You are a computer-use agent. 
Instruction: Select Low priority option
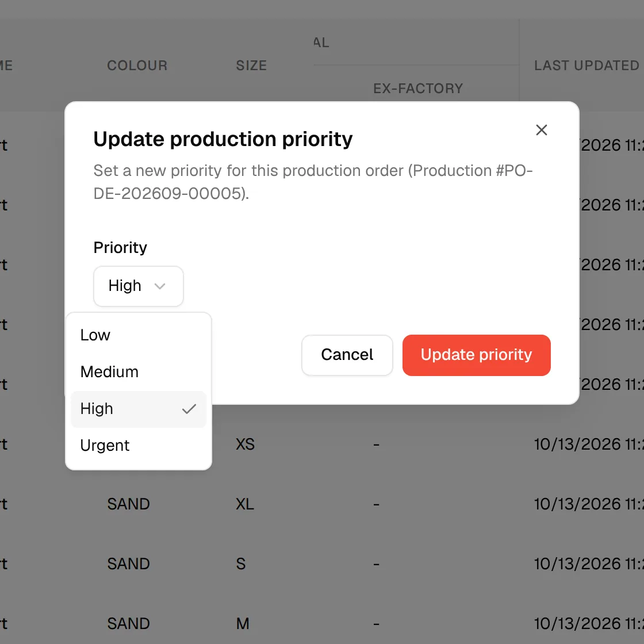pyautogui.click(x=139, y=335)
